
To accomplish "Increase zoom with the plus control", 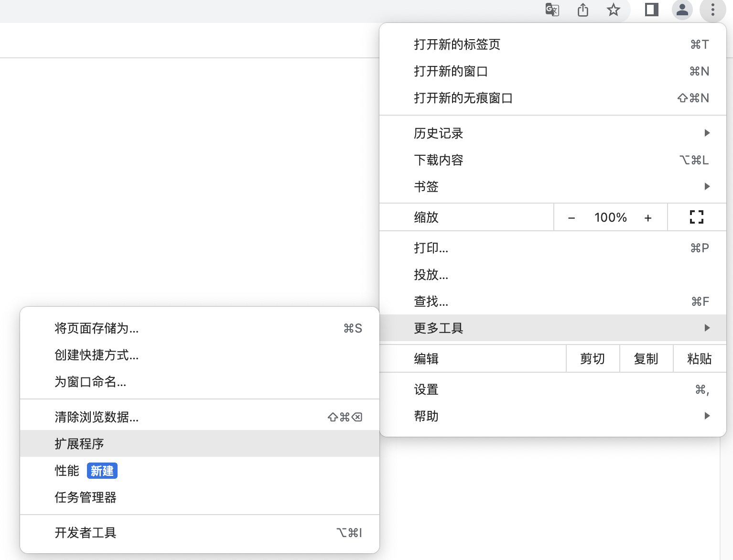I will coord(647,217).
